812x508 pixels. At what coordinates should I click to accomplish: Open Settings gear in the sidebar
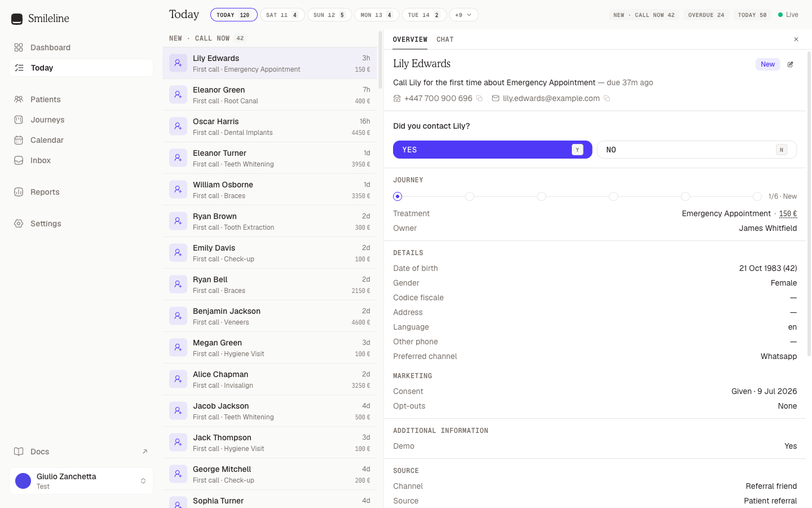pos(19,224)
